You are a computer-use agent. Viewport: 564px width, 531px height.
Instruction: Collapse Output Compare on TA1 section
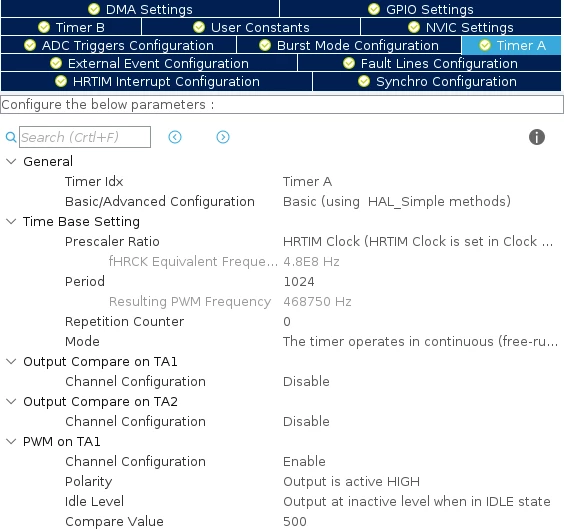(x=11, y=362)
